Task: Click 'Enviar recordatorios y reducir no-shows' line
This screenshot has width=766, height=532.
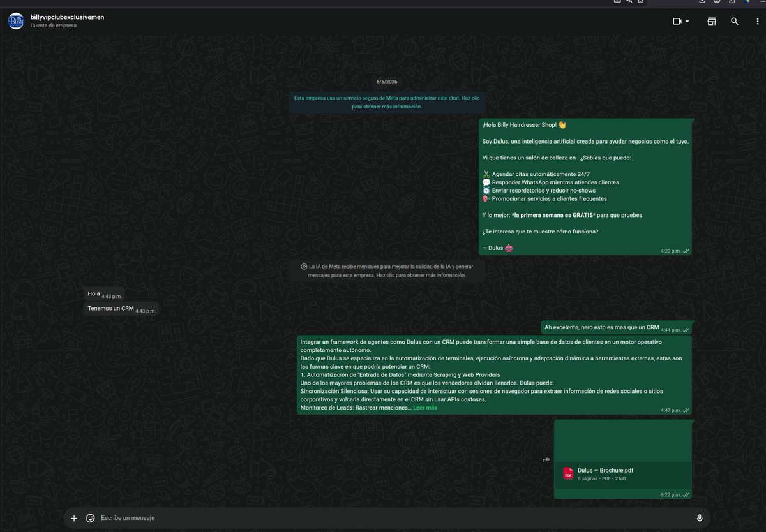Action: pyautogui.click(x=539, y=191)
